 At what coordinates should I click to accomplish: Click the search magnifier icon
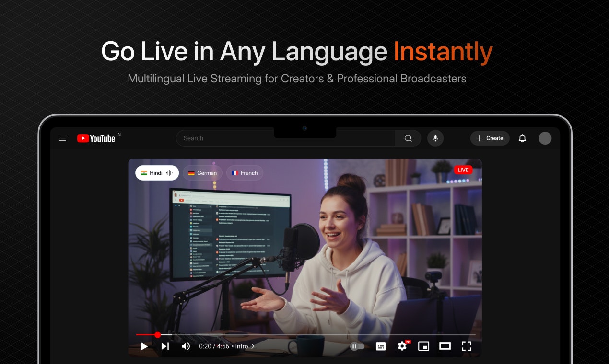click(408, 138)
